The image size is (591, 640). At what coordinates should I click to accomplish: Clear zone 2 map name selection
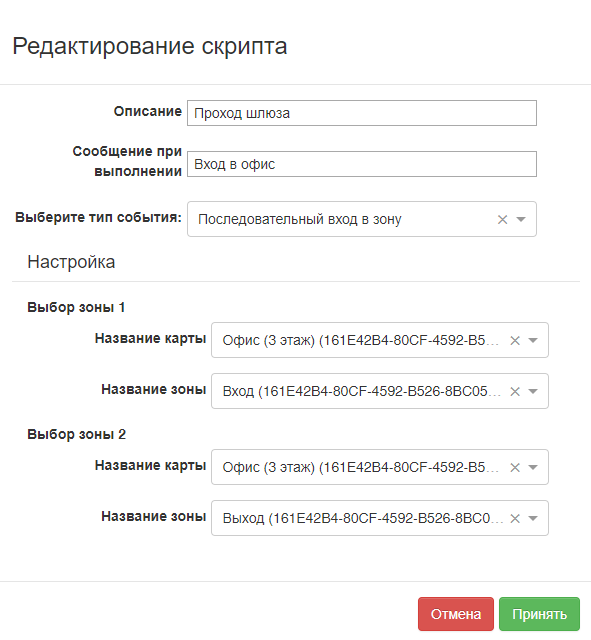coord(515,467)
